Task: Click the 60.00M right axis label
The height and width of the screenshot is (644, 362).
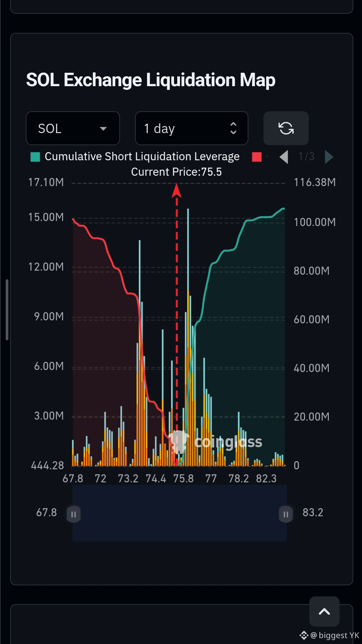Action: pos(312,319)
